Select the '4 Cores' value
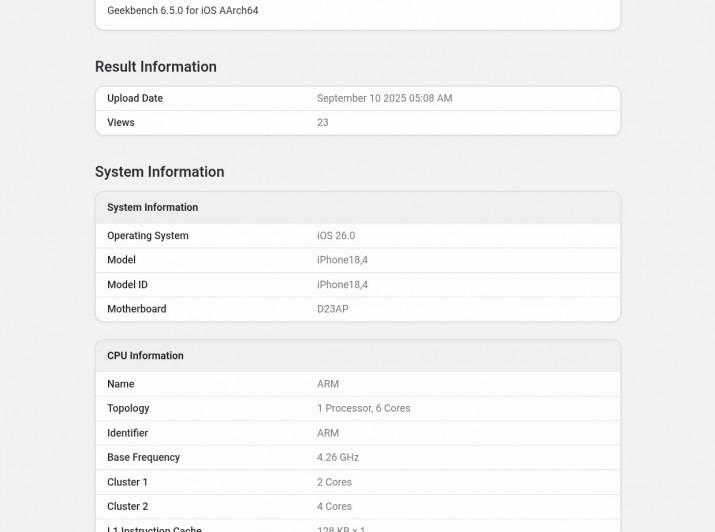The width and height of the screenshot is (715, 532). 334,506
